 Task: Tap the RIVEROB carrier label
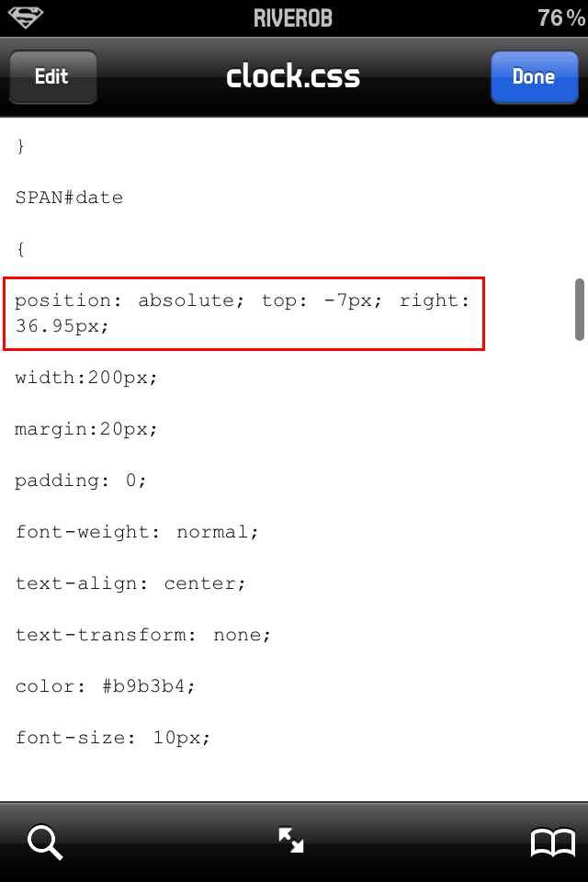click(292, 18)
